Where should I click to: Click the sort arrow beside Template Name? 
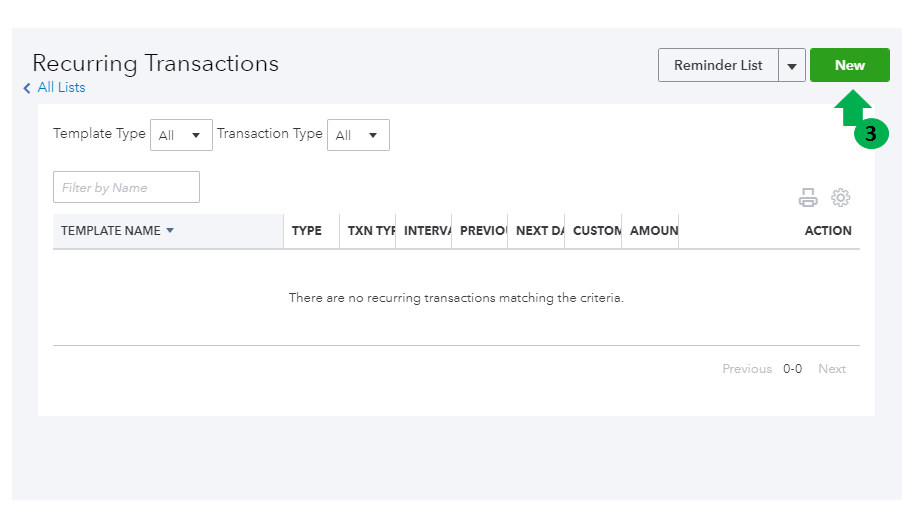click(170, 231)
